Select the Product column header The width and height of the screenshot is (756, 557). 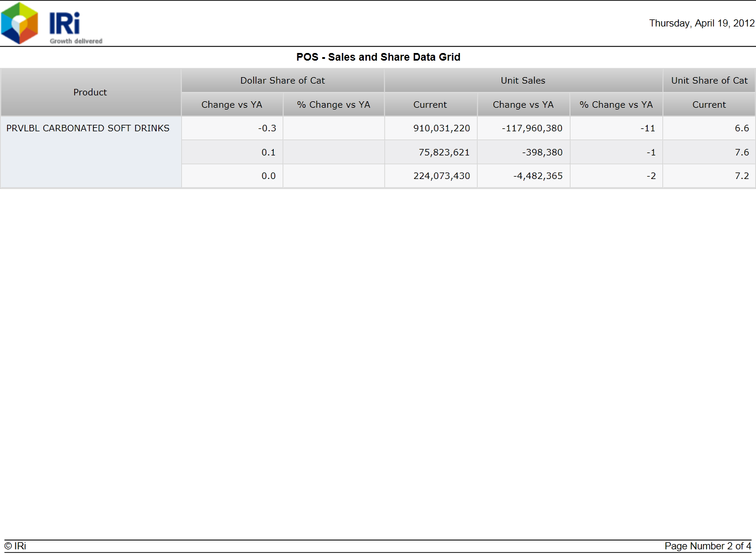point(91,92)
